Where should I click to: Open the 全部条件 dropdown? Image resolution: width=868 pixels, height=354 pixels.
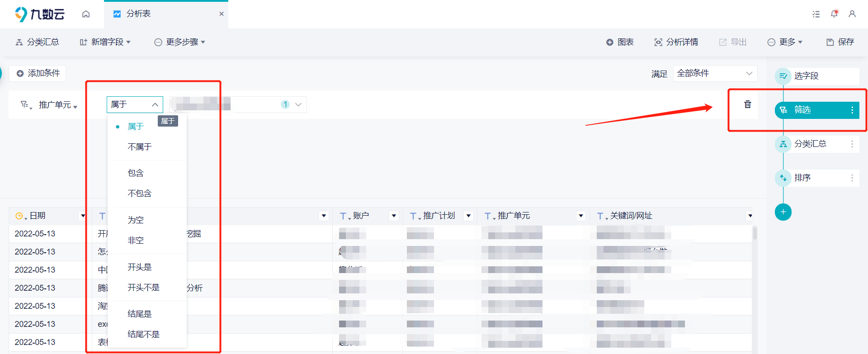pyautogui.click(x=715, y=73)
